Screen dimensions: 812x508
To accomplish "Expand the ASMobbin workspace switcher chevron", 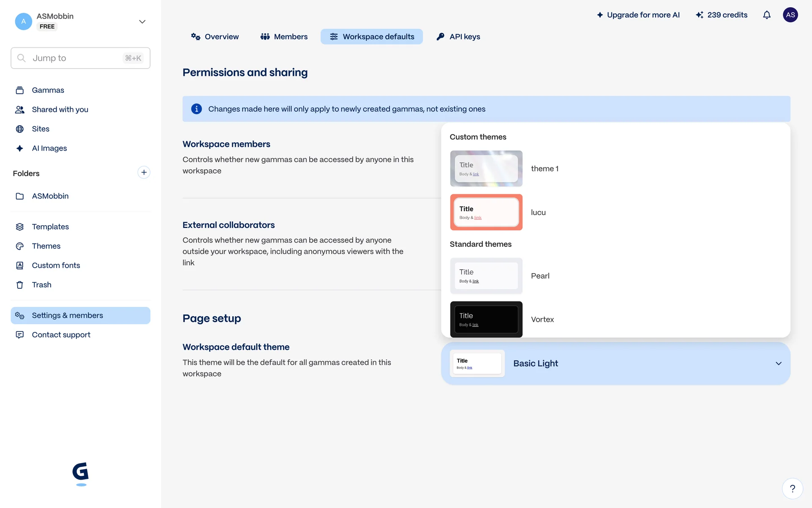I will click(142, 22).
